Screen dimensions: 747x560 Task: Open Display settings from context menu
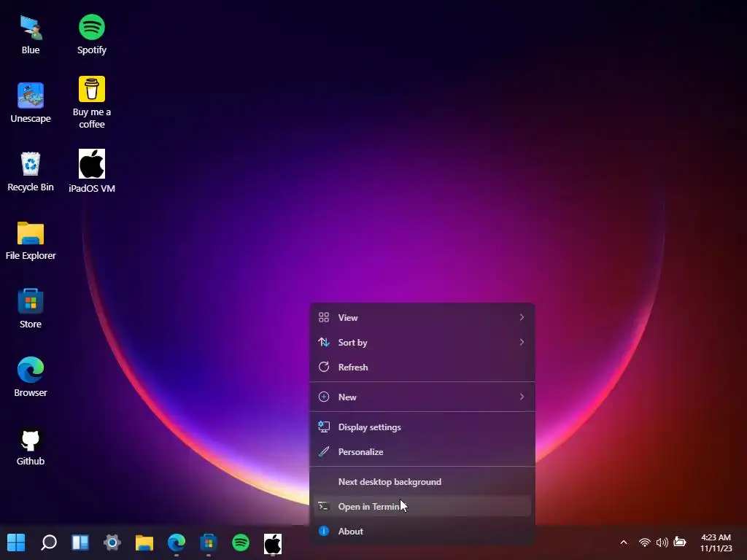422,427
